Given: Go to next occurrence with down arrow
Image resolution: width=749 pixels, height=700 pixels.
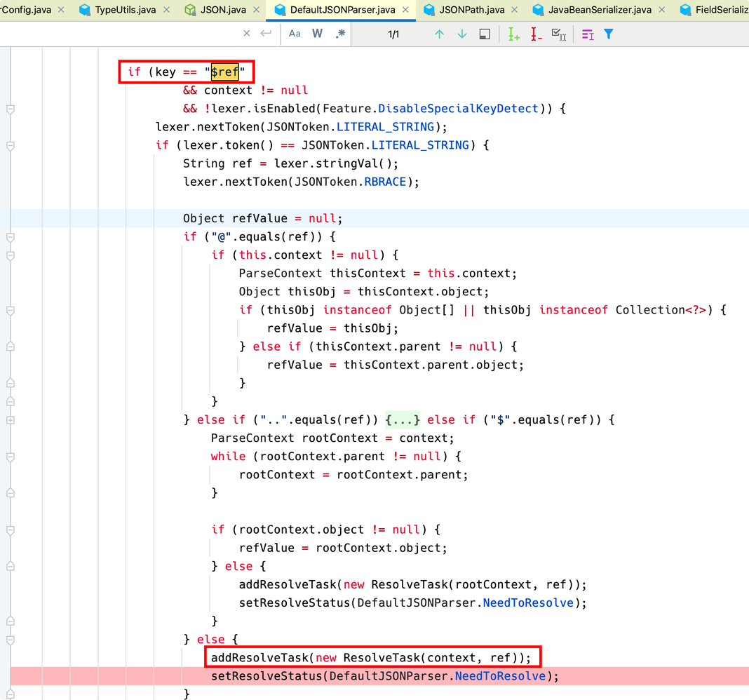Looking at the screenshot, I should tap(462, 34).
